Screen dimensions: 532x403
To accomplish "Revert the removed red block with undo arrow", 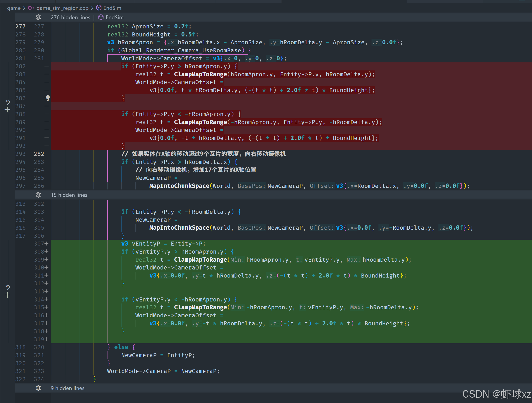I will (8, 103).
